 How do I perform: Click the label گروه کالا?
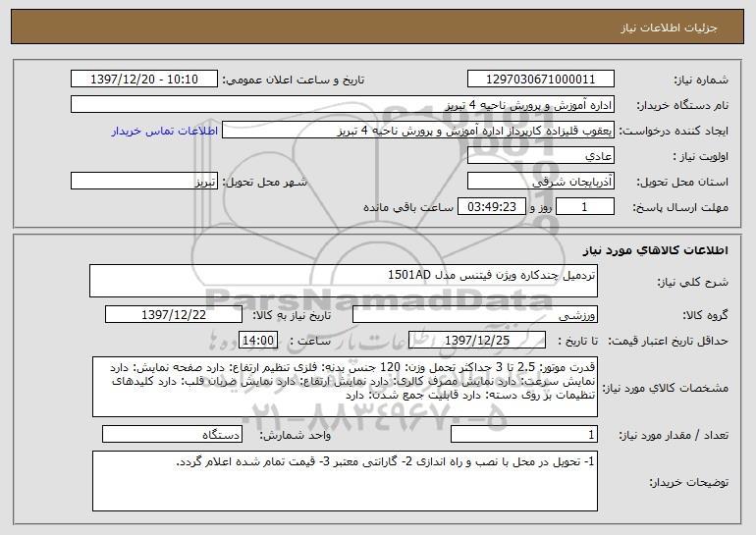coord(705,315)
